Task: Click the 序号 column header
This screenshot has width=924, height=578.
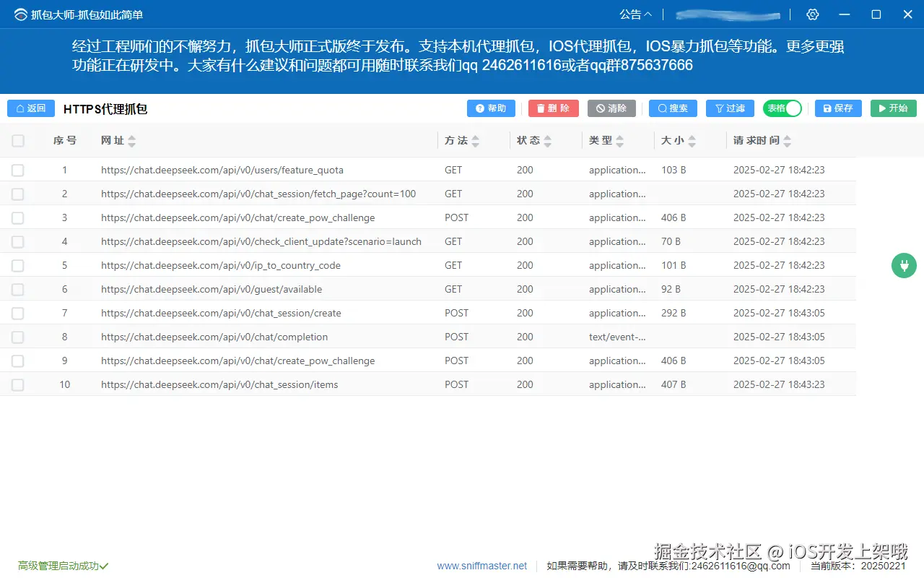Action: 64,141
